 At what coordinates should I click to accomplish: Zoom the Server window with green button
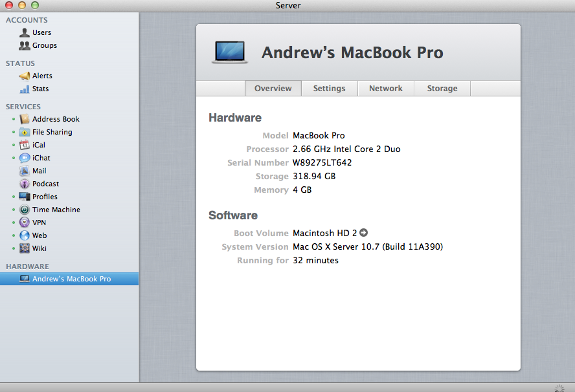[35, 5]
